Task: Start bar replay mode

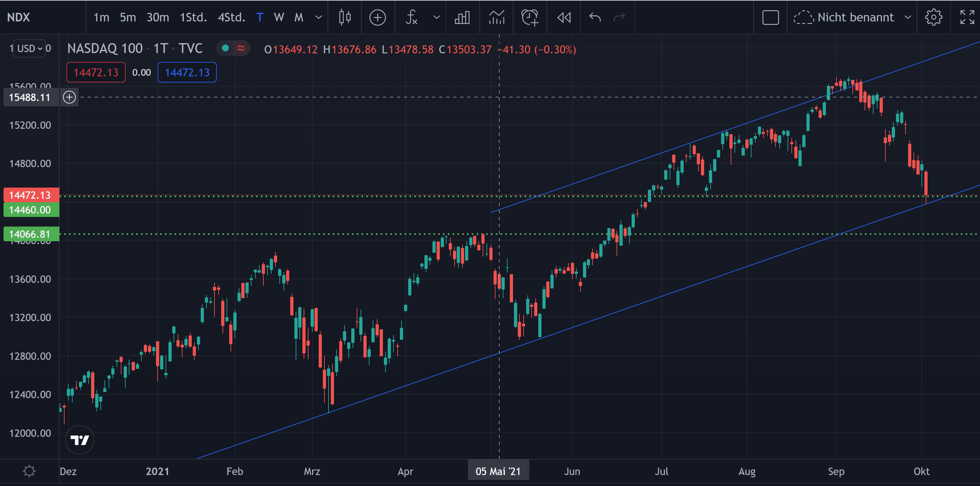Action: pos(564,17)
